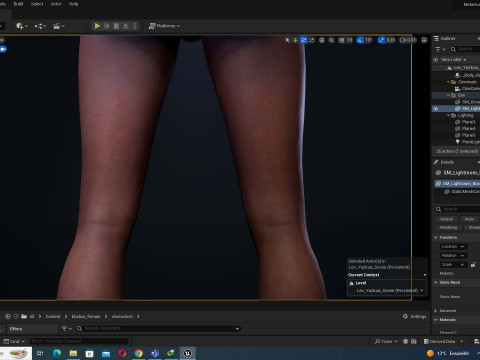The height and width of the screenshot is (360, 480).
Task: Open the Rotation type dropdown
Action: (x=454, y=256)
